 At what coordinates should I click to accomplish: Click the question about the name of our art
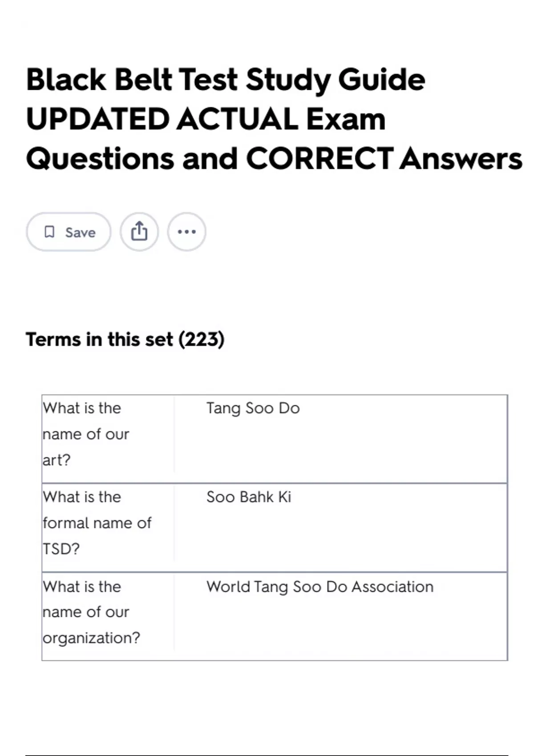(x=86, y=434)
